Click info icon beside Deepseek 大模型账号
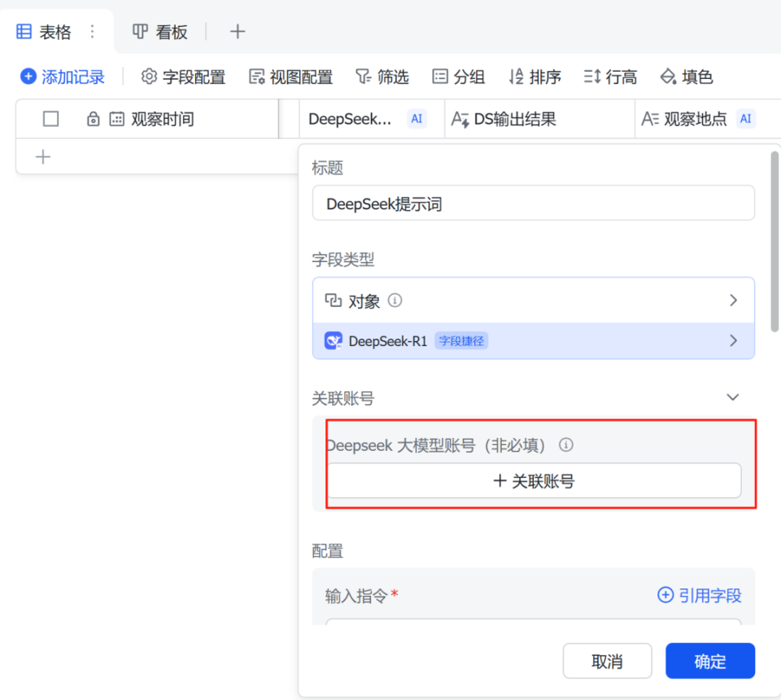Screen dimensions: 781x700 [x=566, y=445]
